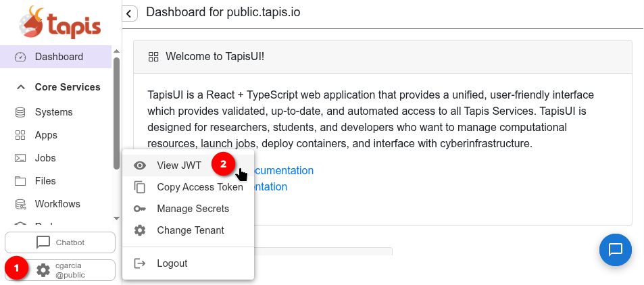Click the sidebar scrollbar thumb
This screenshot has height=285, width=644.
tap(117, 113)
